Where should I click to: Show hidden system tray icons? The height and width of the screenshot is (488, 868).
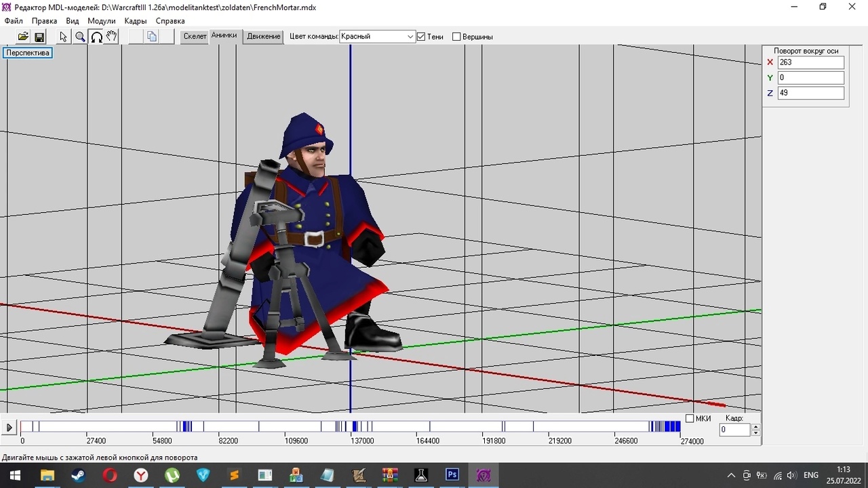(731, 475)
